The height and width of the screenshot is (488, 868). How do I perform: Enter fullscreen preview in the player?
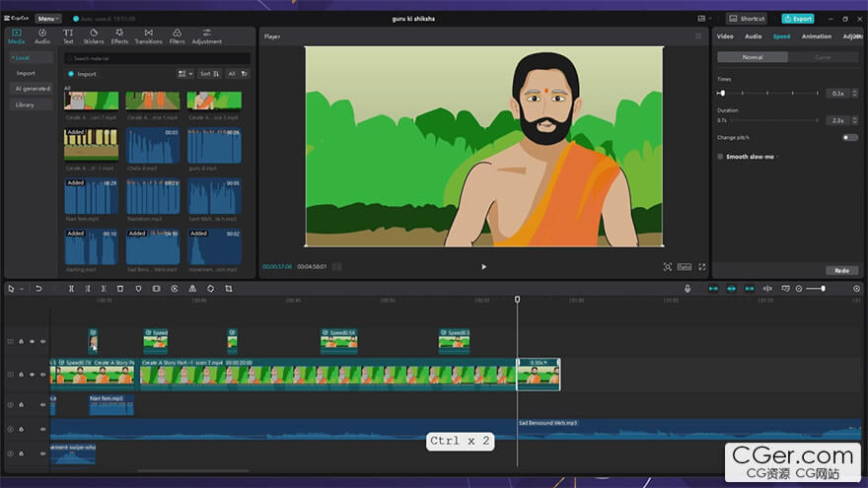click(702, 266)
